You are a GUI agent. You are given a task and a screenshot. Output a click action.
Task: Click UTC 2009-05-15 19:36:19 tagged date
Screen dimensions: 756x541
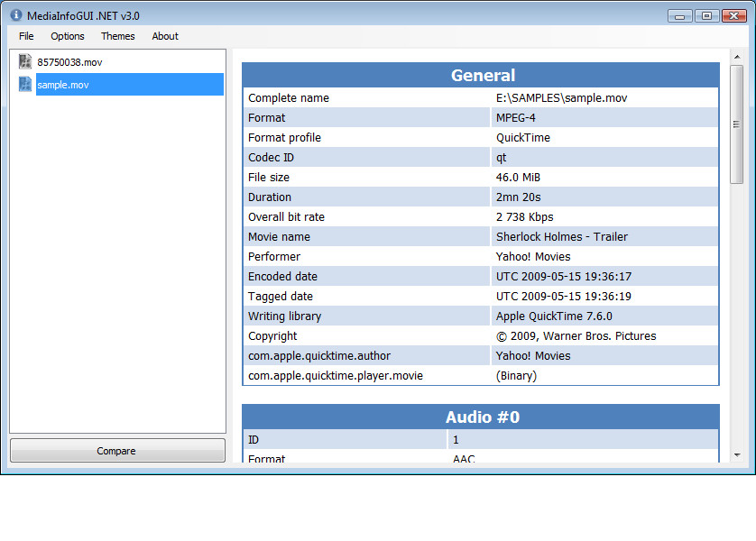pos(564,297)
